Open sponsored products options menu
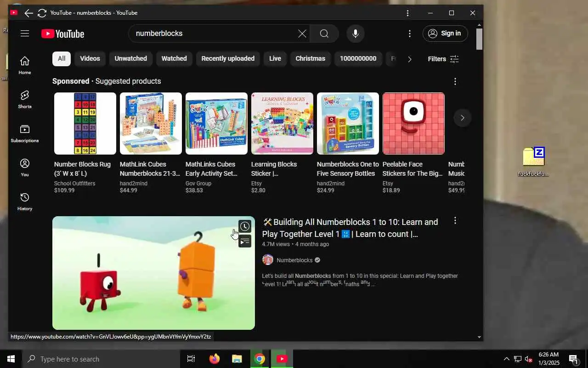The image size is (588, 368). pos(455,81)
